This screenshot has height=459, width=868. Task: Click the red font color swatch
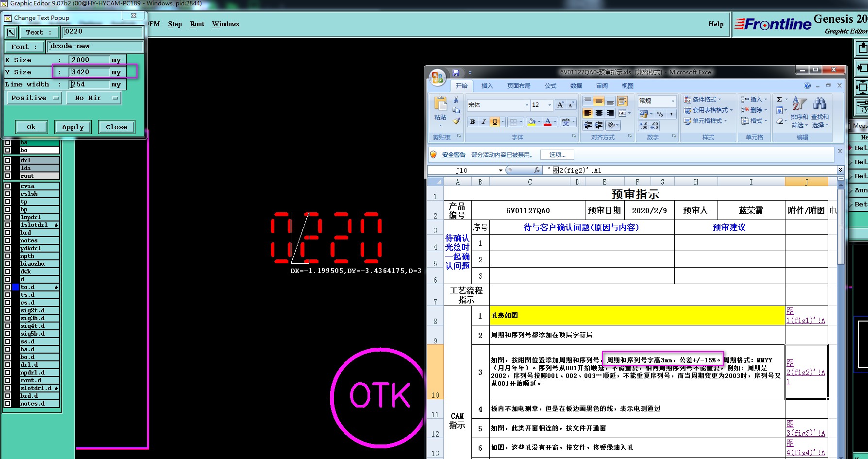coord(548,122)
